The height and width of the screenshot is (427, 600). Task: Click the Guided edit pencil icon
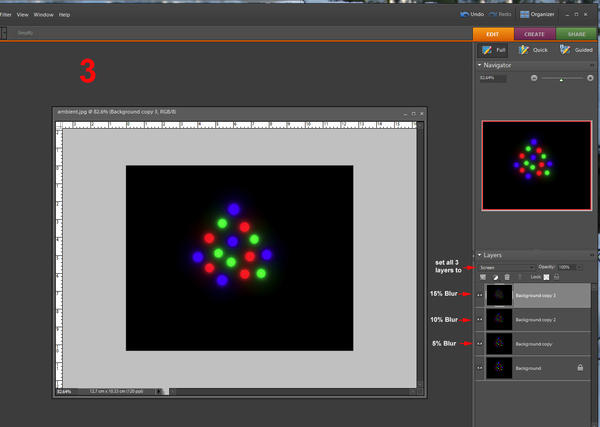pos(565,49)
